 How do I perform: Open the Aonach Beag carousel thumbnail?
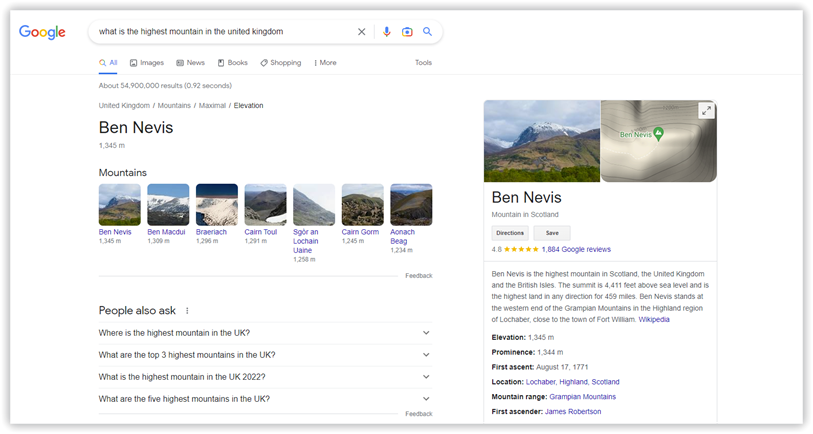coord(411,204)
